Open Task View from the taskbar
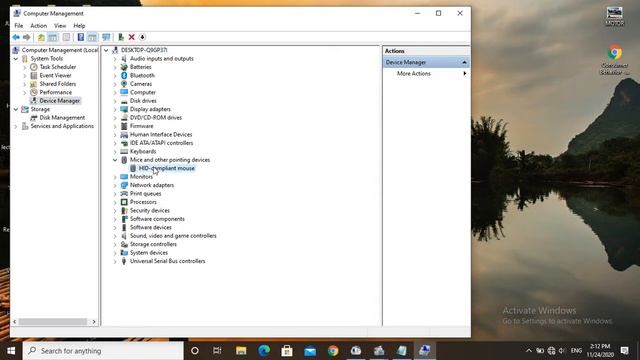This screenshot has width=640, height=360. click(217, 351)
